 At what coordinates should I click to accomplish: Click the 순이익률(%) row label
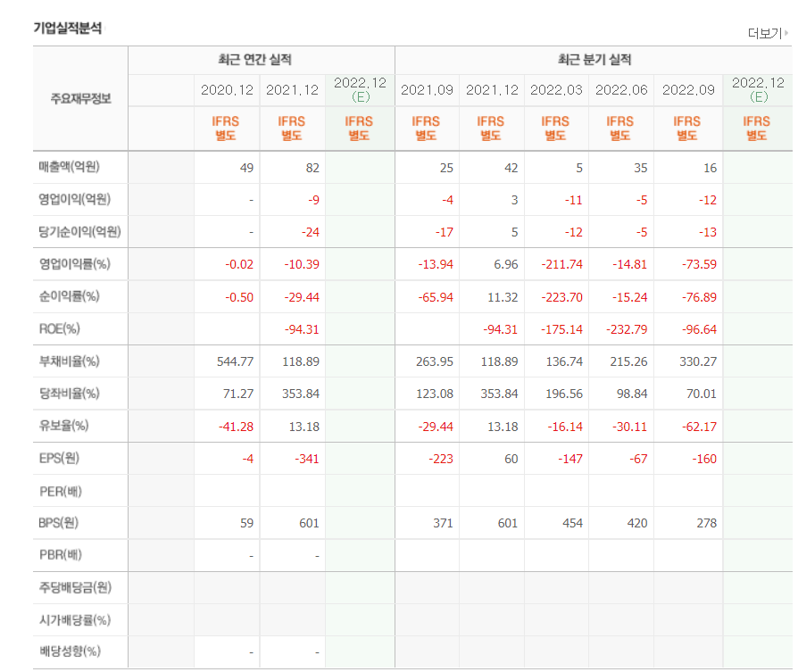[70, 296]
